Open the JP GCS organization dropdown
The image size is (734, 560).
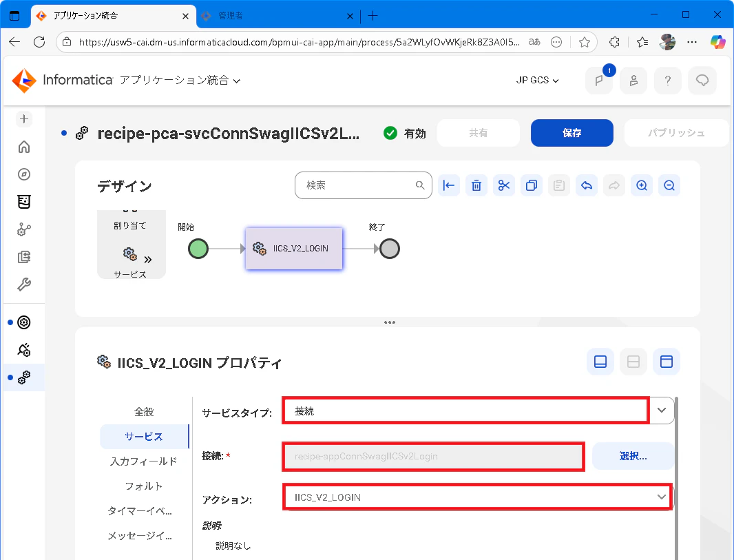[537, 80]
